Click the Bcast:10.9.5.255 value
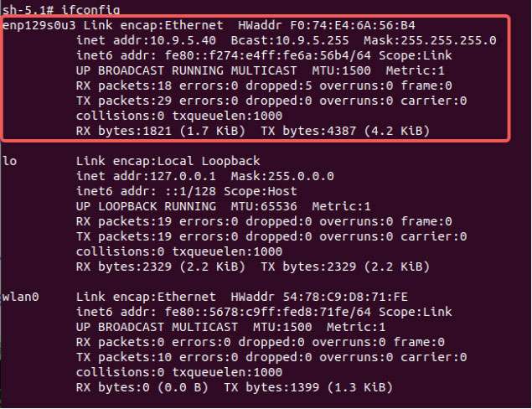Screen dimensions: 532x409 [x=289, y=40]
